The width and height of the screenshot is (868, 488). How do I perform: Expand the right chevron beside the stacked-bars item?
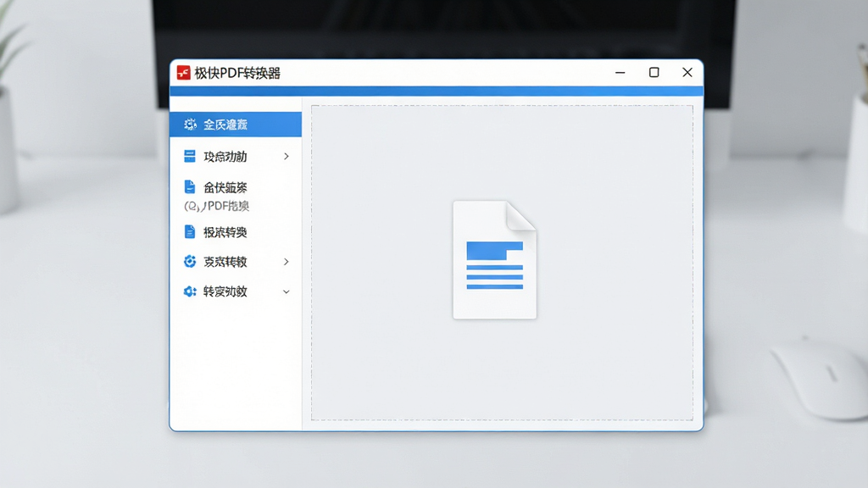pyautogui.click(x=287, y=157)
